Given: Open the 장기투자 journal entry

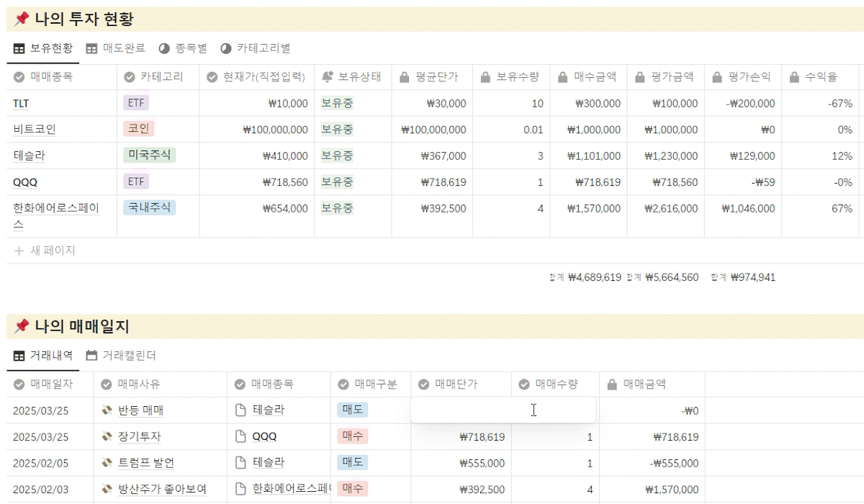Looking at the screenshot, I should 140,436.
